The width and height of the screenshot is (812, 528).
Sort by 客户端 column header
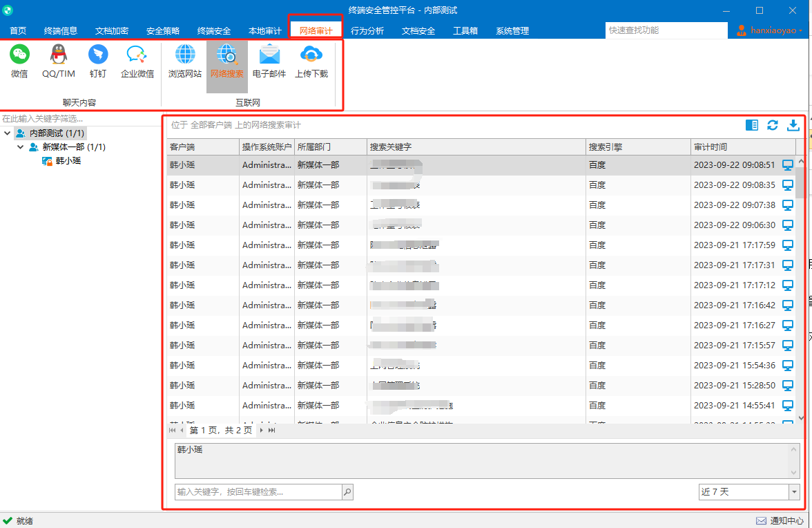(203, 147)
